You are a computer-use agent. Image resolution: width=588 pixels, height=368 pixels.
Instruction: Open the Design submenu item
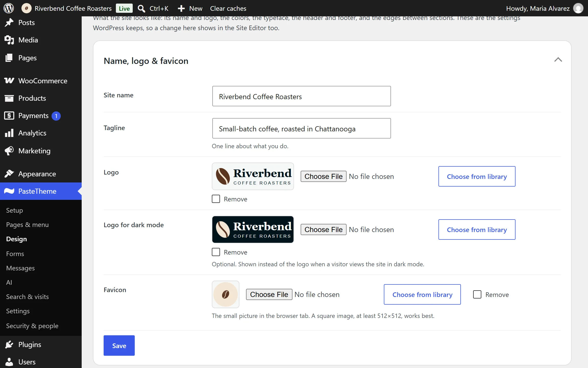pyautogui.click(x=16, y=239)
